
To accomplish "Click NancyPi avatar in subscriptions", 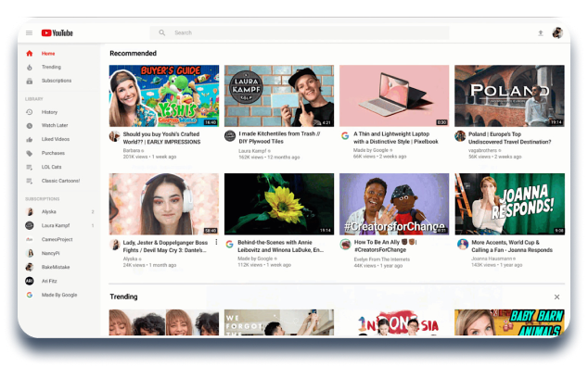I will [x=30, y=253].
